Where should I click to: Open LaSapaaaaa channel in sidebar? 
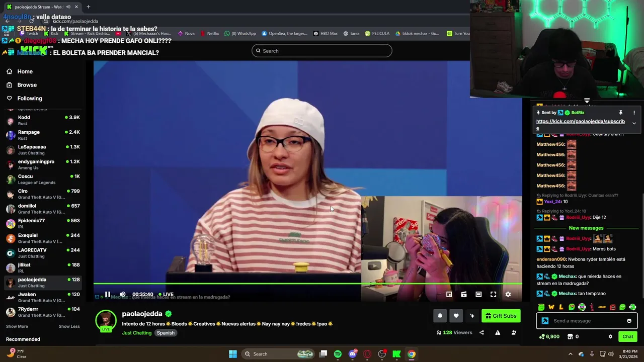coord(43,150)
